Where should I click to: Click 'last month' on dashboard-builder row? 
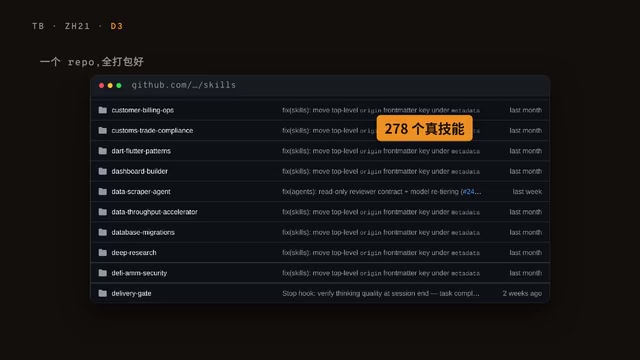(526, 171)
